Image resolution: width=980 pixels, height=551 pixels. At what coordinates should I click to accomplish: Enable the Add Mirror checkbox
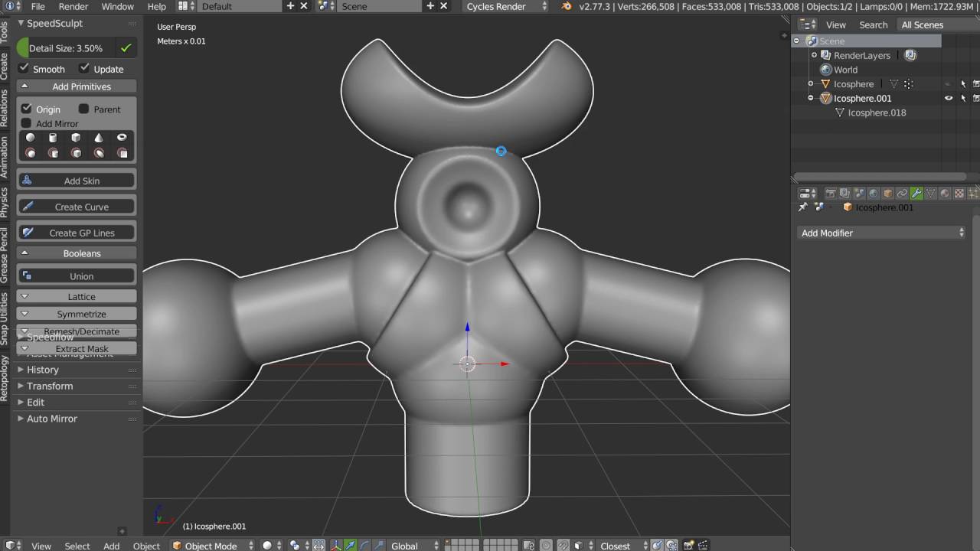[x=27, y=123]
